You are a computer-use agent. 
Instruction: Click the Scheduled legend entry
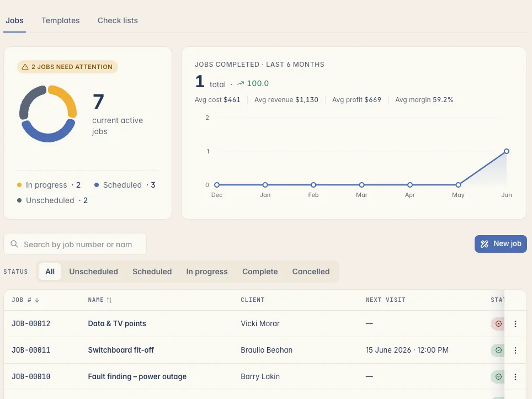(125, 185)
